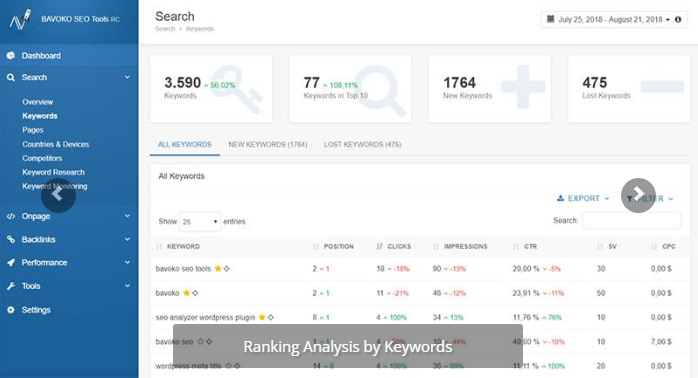The width and height of the screenshot is (698, 378).
Task: Open the Show entries count dropdown
Action: pos(200,222)
